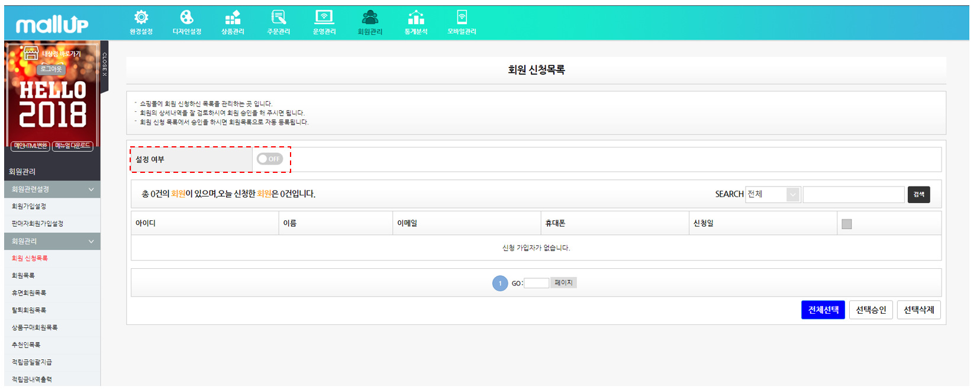980x389 pixels.
Task: Click the mallUp logo
Action: point(52,24)
